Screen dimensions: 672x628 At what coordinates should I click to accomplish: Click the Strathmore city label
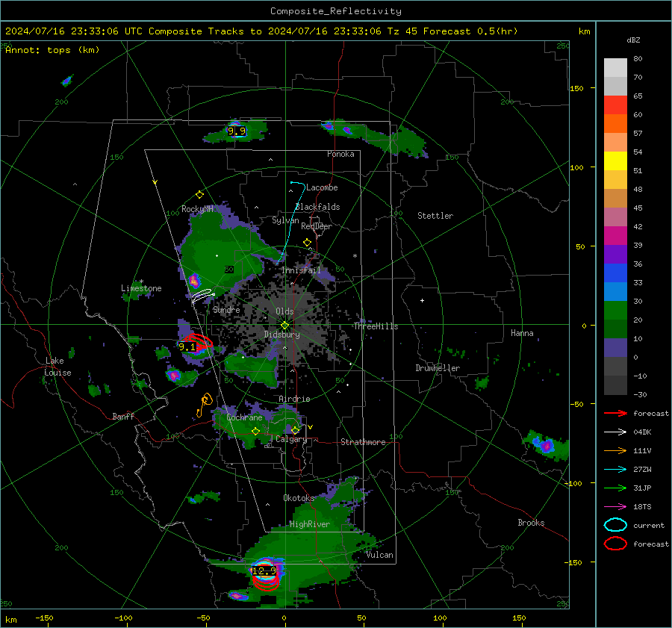tap(363, 442)
